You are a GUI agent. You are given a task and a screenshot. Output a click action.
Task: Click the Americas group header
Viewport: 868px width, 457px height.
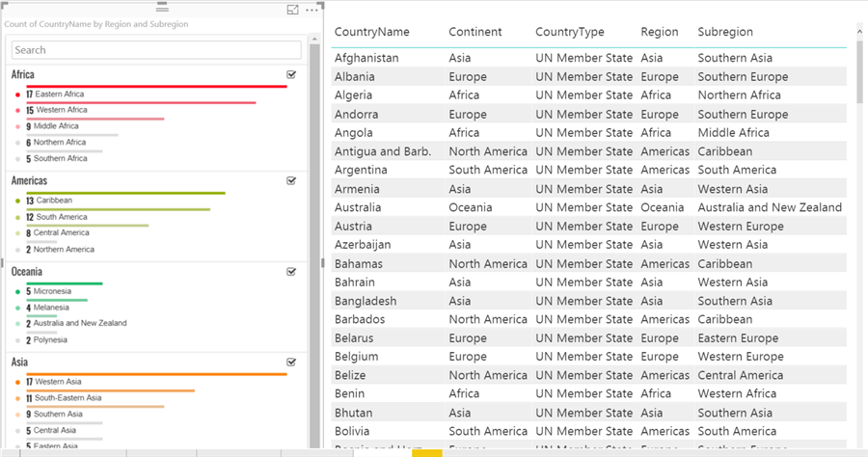(x=29, y=181)
